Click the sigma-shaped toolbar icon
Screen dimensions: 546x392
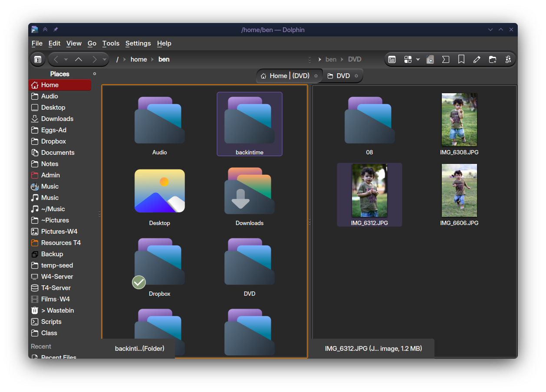[x=445, y=59]
